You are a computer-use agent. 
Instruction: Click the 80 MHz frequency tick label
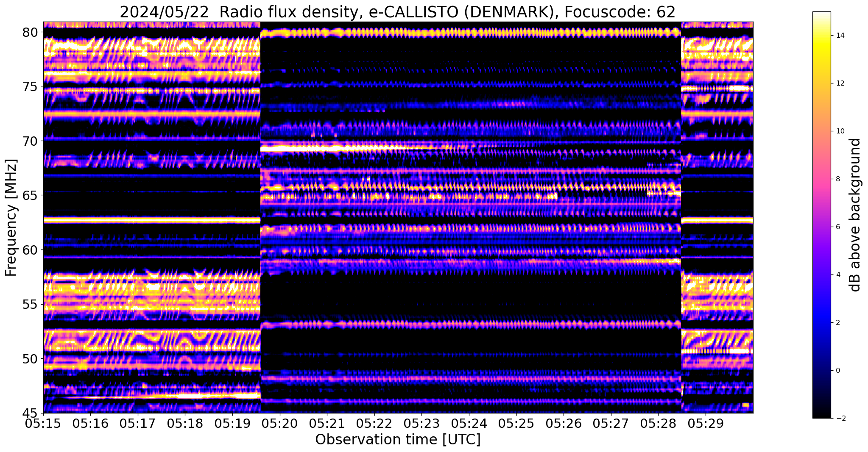[x=30, y=32]
